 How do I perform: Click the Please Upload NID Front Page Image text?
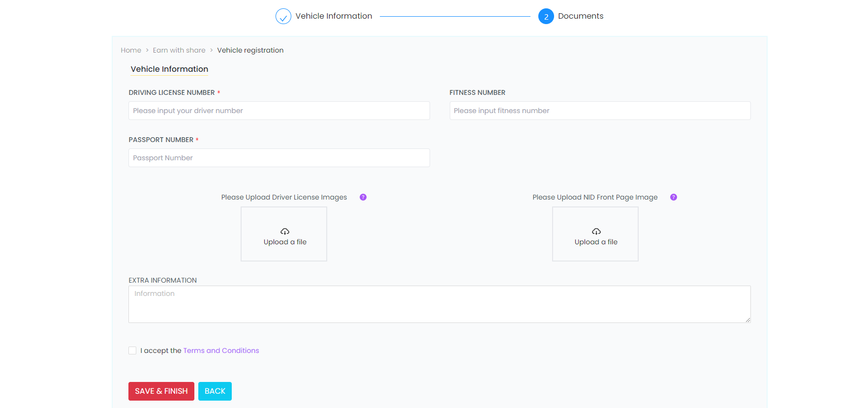tap(595, 197)
